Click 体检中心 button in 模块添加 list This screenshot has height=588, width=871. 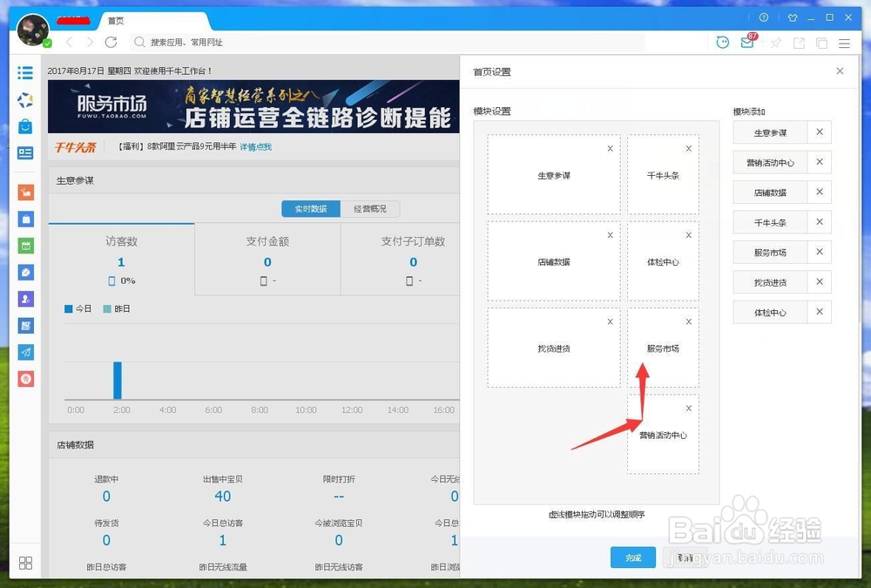coord(770,313)
